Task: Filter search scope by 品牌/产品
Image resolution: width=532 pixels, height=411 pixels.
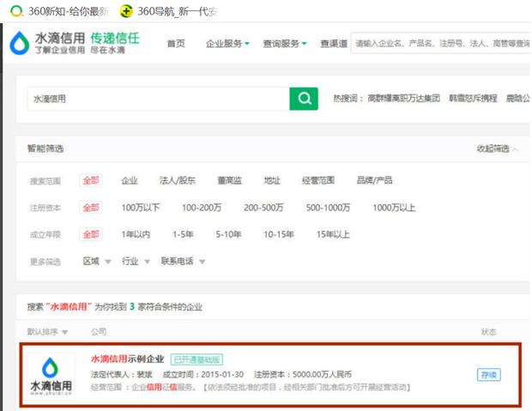Action: click(374, 180)
